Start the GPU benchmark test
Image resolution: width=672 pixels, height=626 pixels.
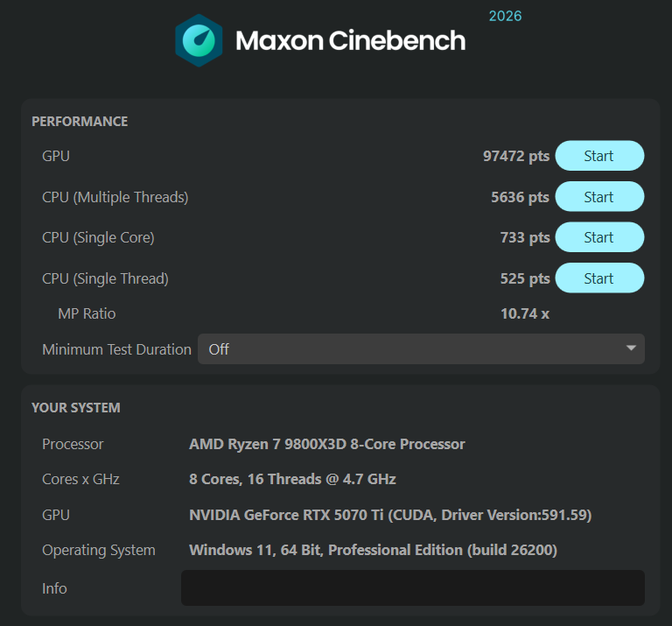pos(599,156)
